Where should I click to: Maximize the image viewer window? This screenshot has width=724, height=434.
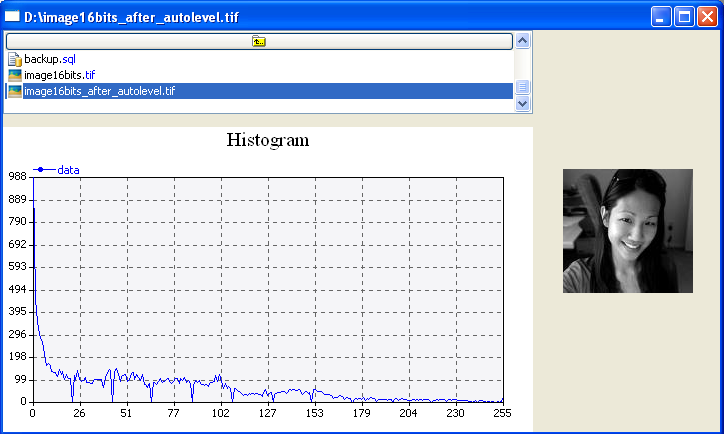click(684, 17)
